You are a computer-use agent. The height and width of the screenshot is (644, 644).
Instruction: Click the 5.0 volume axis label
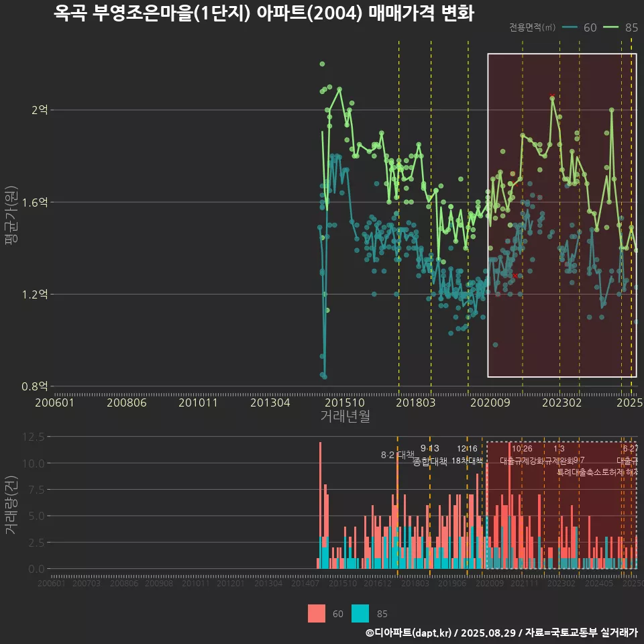[x=36, y=516]
